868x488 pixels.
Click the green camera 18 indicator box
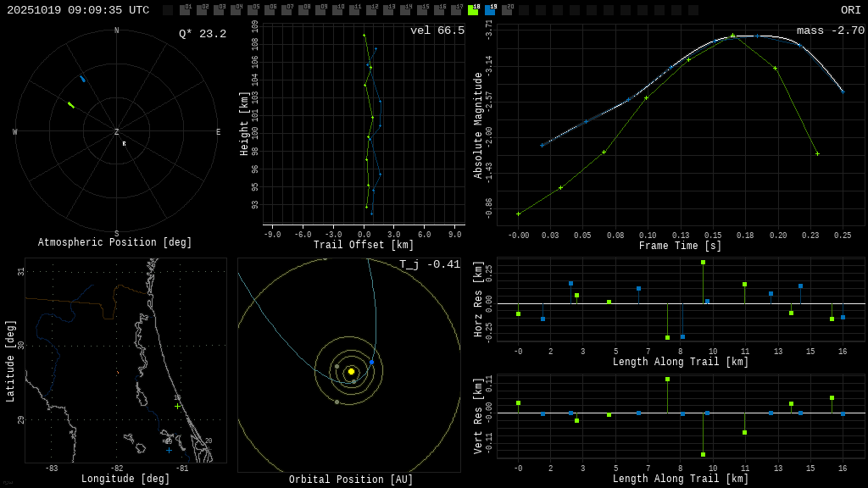(x=473, y=10)
